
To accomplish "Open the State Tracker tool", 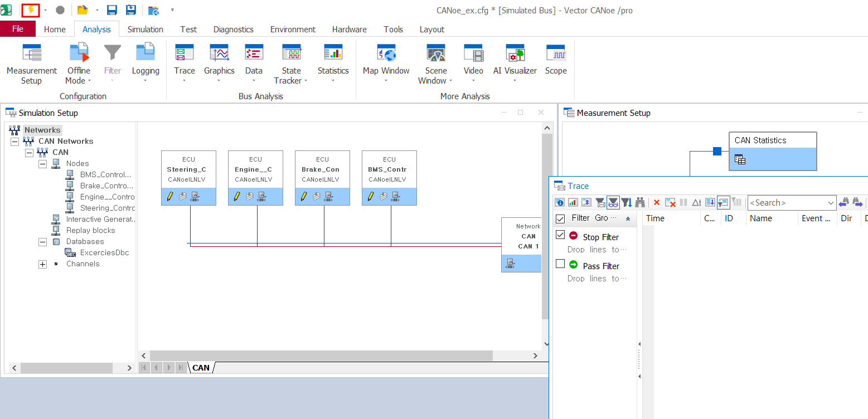I will click(291, 64).
